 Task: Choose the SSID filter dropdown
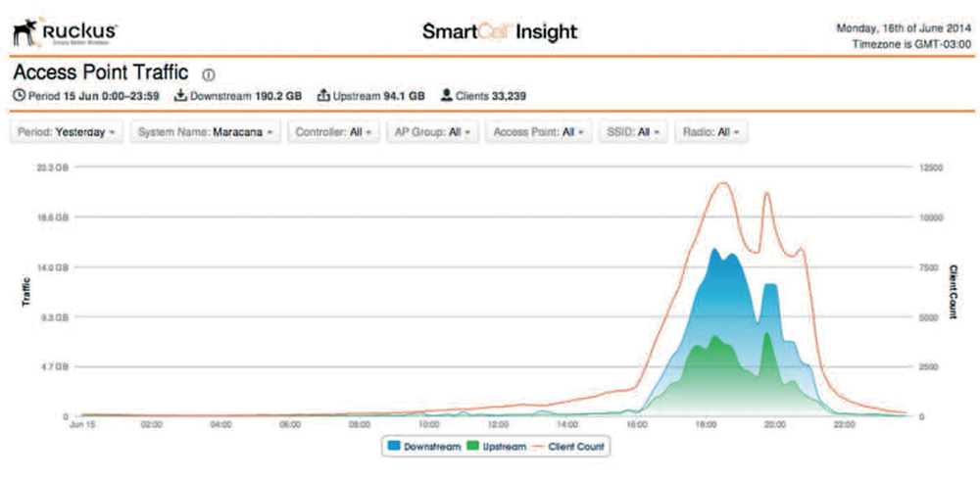[632, 131]
